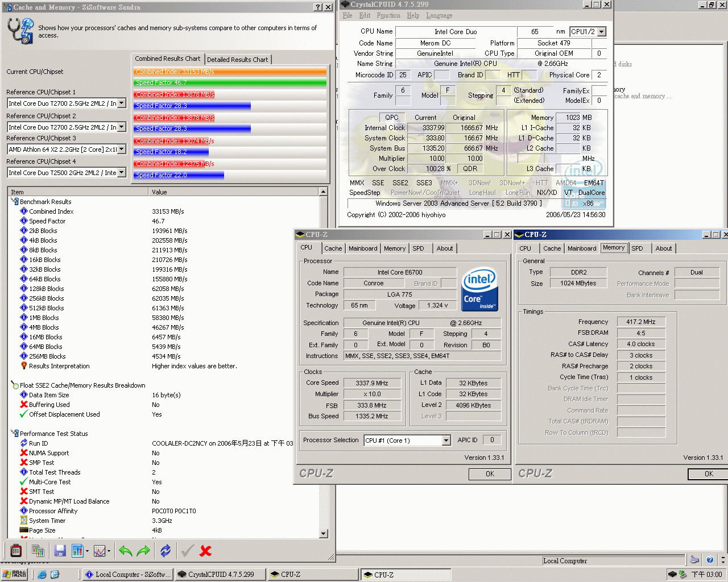Open Function menu in CrystalCPUID

coord(388,15)
